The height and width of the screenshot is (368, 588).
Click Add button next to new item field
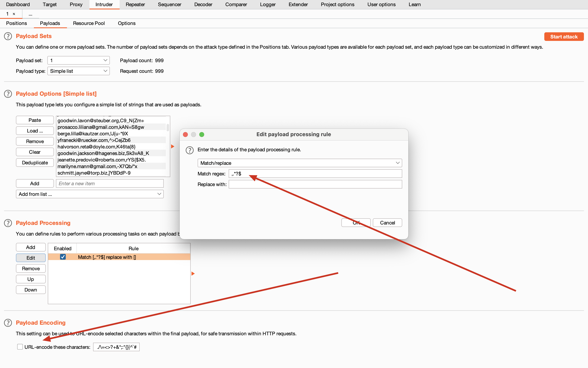[35, 183]
